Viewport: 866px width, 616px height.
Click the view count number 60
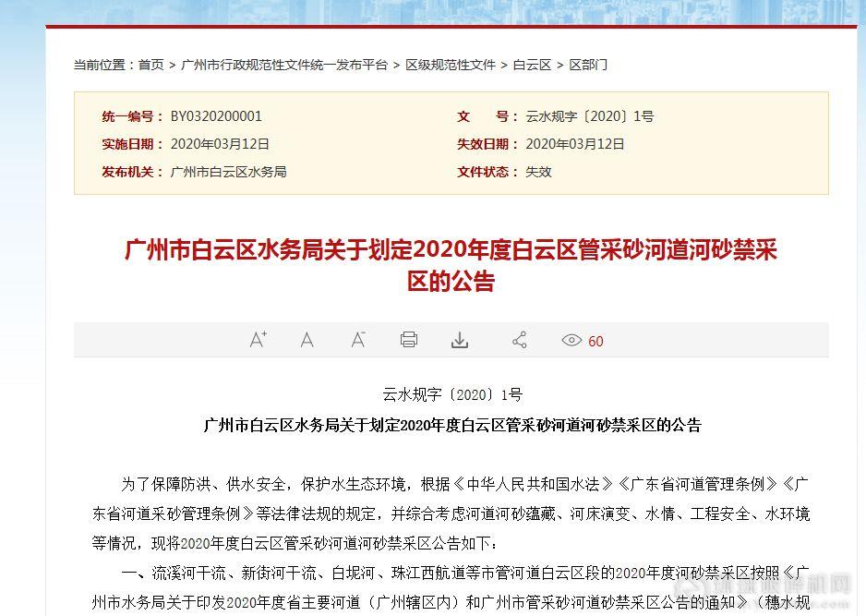coord(595,341)
